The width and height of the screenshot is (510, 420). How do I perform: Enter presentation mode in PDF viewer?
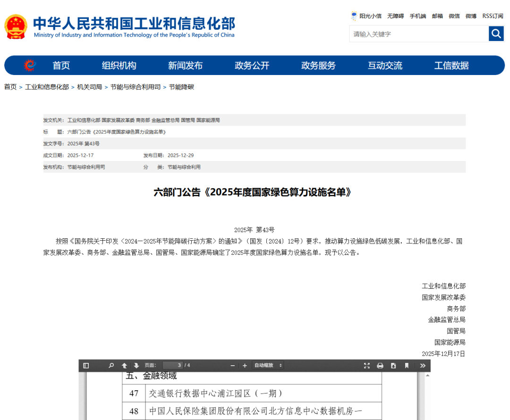367,365
